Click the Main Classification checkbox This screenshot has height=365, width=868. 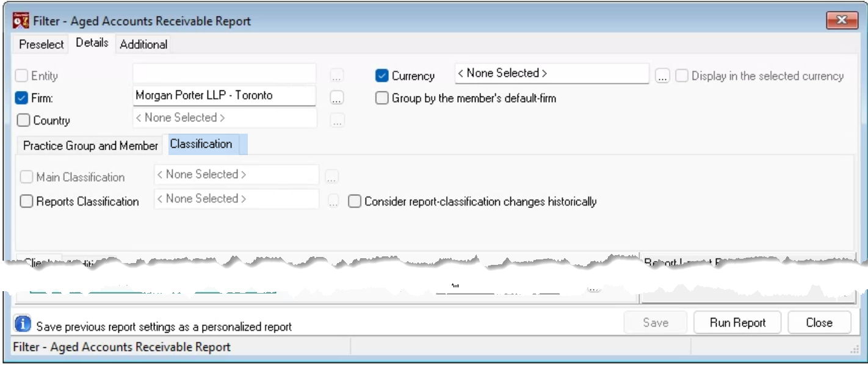pyautogui.click(x=26, y=177)
